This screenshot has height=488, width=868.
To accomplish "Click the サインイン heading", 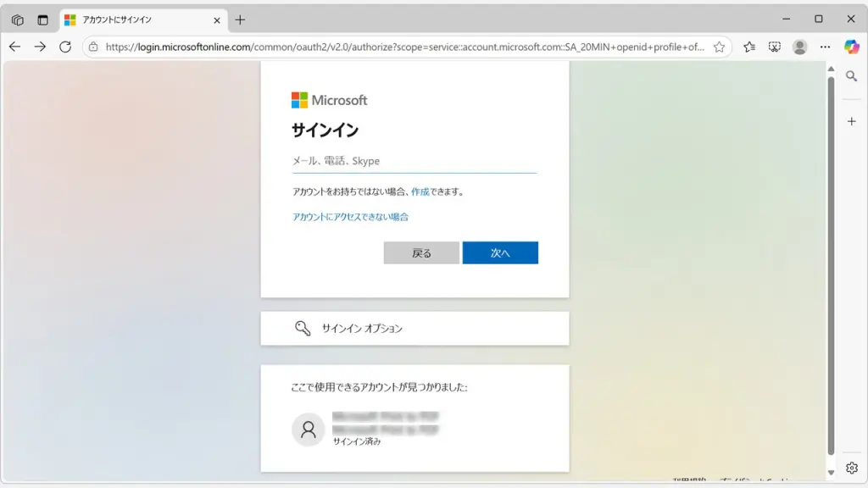I will 325,130.
